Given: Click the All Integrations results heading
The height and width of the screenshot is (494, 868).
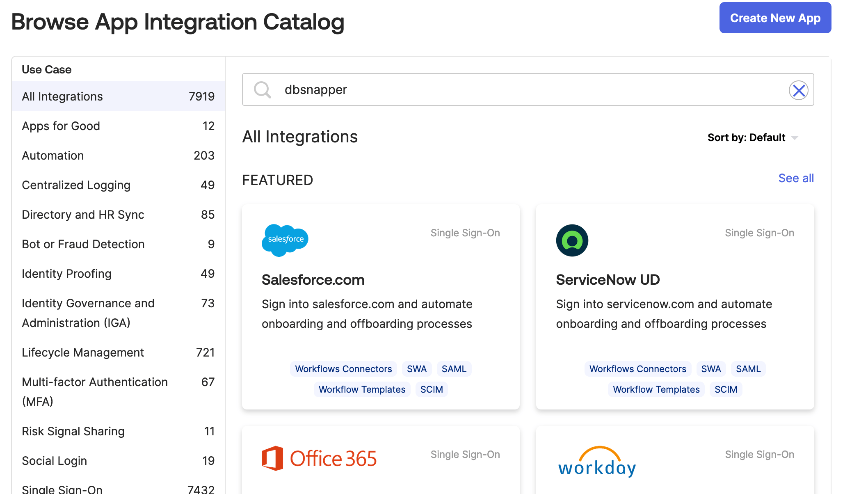Looking at the screenshot, I should coord(300,137).
